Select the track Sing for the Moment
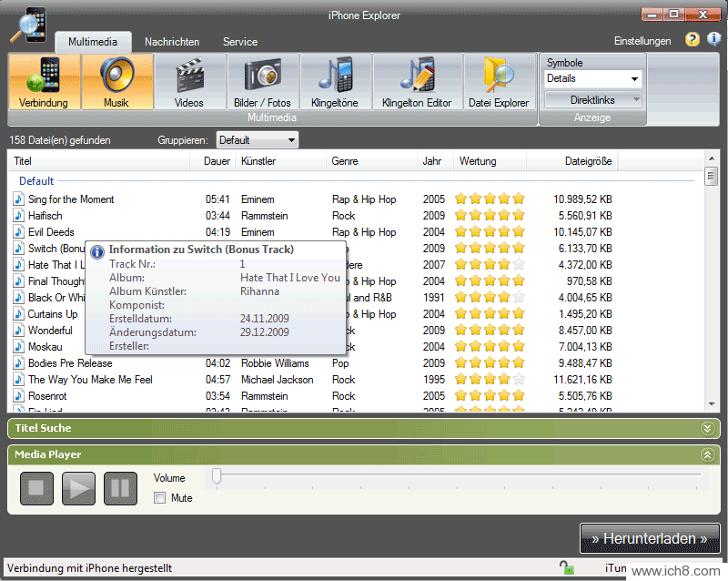 [71, 199]
